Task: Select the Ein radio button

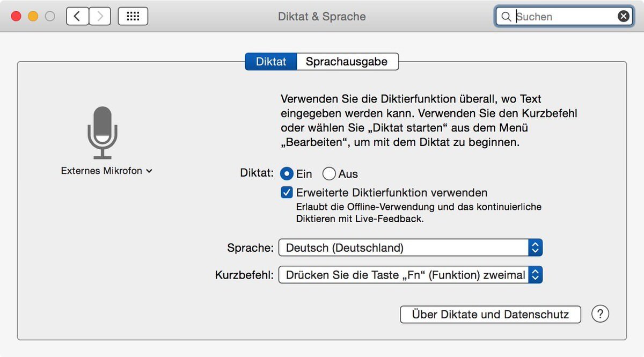Action: click(x=287, y=173)
